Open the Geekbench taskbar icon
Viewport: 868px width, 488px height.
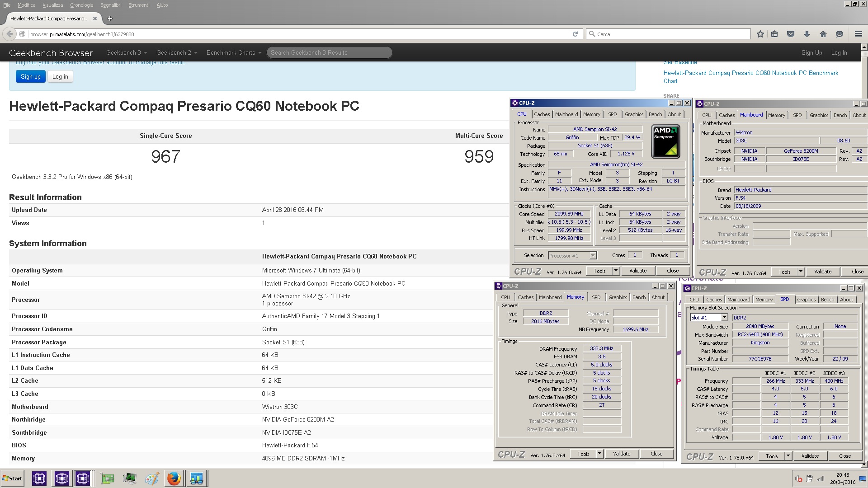coord(196,478)
